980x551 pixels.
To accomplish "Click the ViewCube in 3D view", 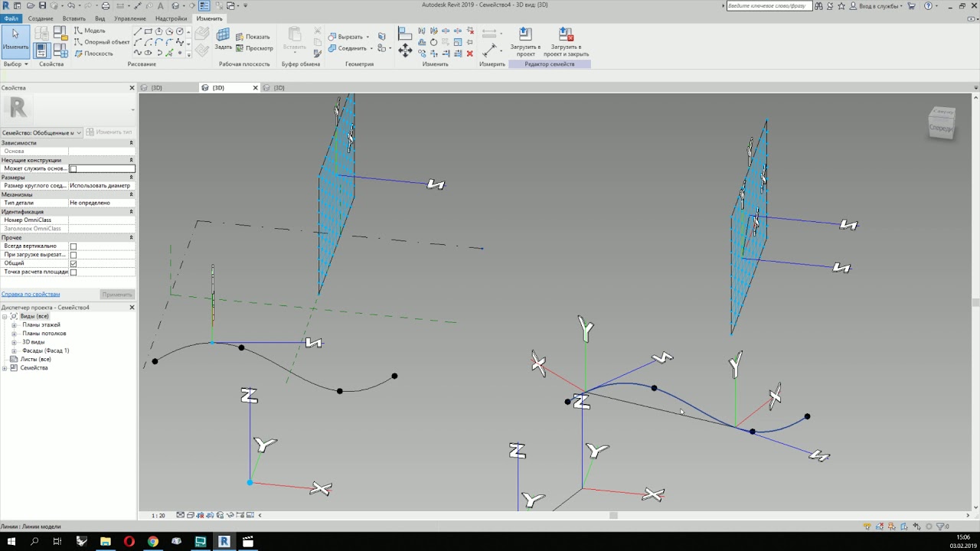I will 942,124.
